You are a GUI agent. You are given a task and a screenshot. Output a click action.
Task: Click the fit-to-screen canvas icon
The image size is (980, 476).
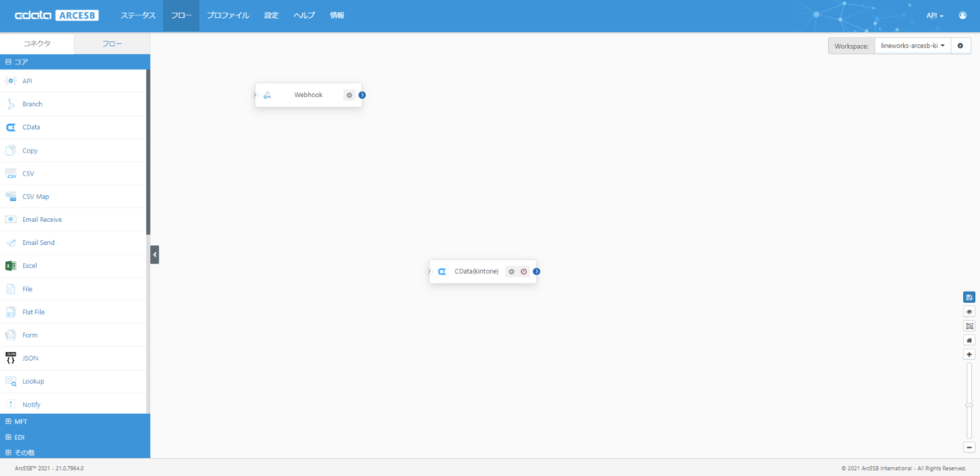tap(969, 326)
